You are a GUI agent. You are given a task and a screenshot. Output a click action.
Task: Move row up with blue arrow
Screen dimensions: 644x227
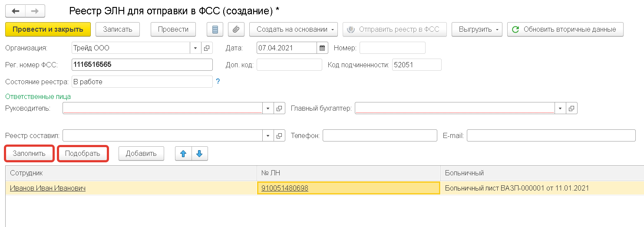[183, 154]
